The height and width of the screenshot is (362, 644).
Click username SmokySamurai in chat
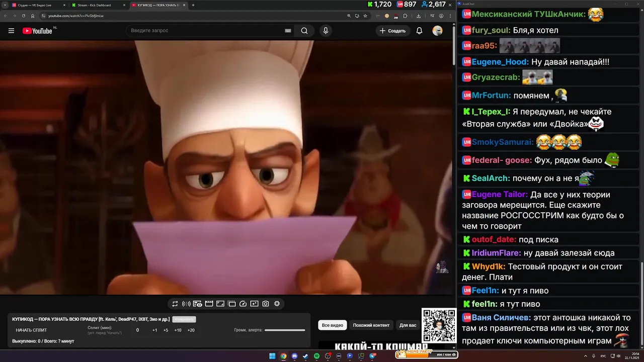point(502,142)
